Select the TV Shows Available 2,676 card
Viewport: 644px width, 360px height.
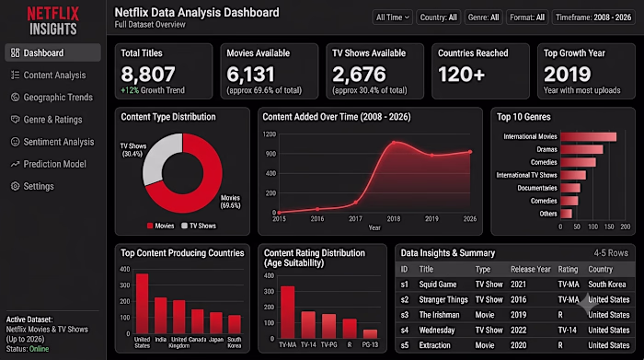tap(375, 71)
